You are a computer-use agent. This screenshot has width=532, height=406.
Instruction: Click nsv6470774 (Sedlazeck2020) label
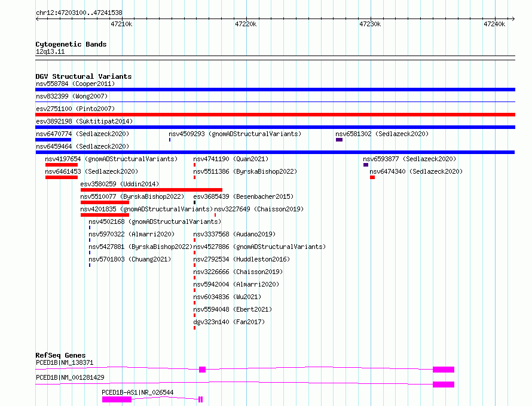click(82, 134)
